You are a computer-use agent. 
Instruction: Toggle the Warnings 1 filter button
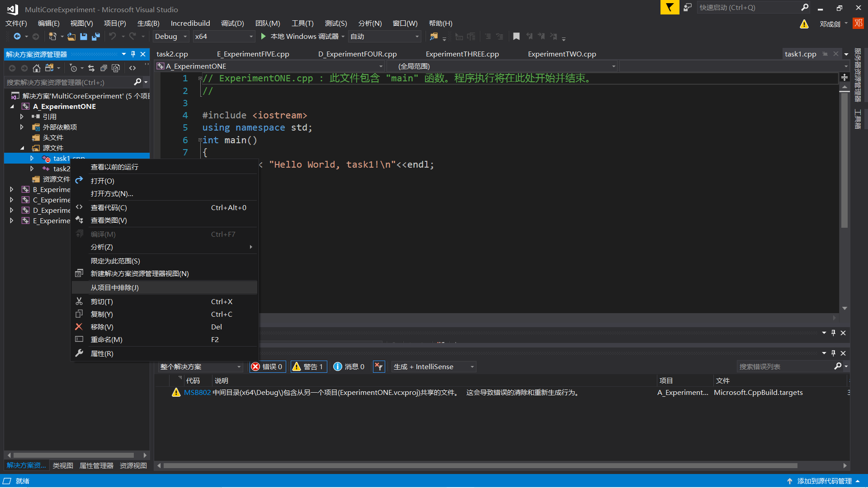(x=308, y=366)
